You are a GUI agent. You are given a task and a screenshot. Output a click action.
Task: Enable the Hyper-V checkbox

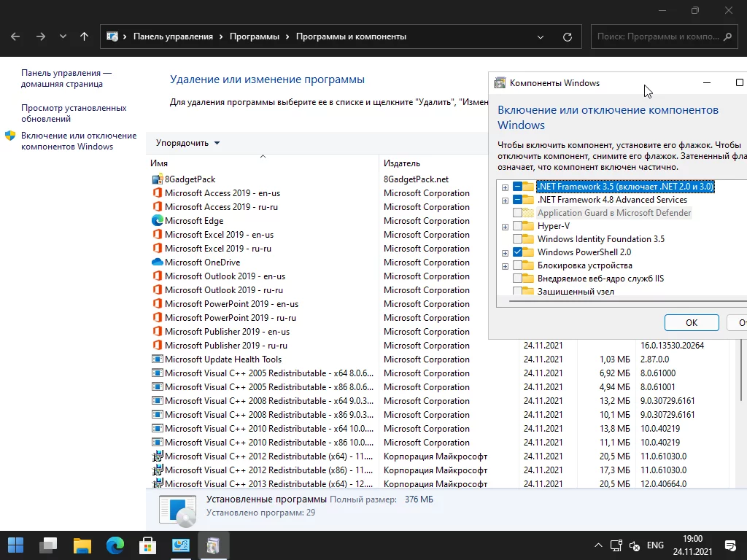click(517, 226)
